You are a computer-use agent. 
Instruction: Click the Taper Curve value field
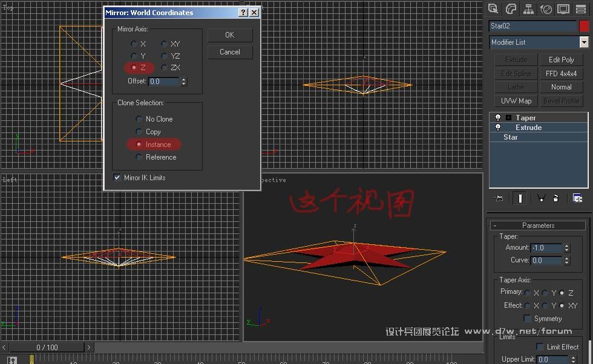tap(546, 261)
